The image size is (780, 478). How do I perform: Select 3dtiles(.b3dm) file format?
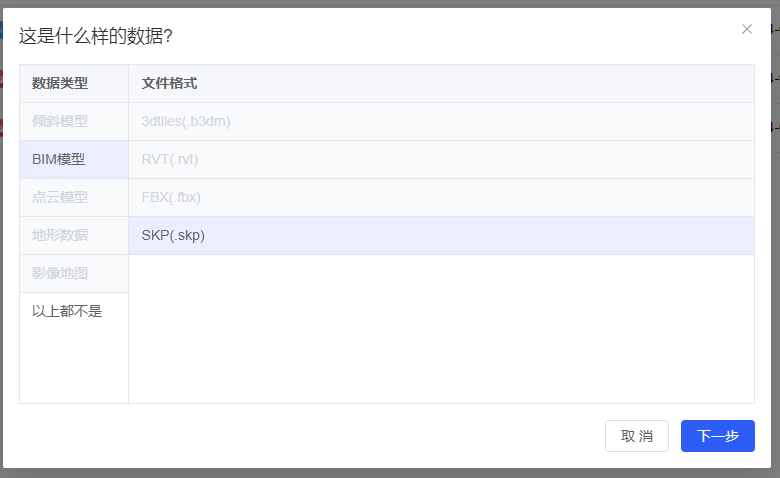(x=186, y=121)
